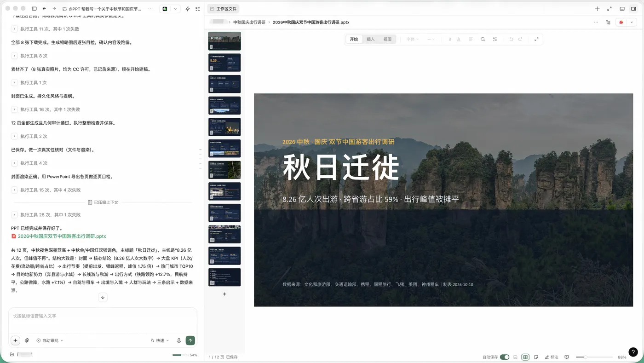Viewport: 644px width, 363px height.
Task: Open the text alignment tool
Action: 471,39
